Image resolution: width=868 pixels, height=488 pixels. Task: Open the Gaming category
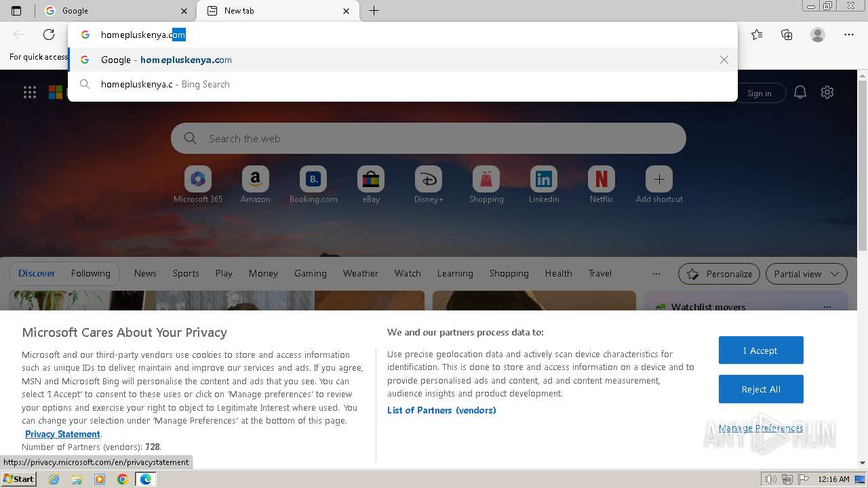(311, 273)
